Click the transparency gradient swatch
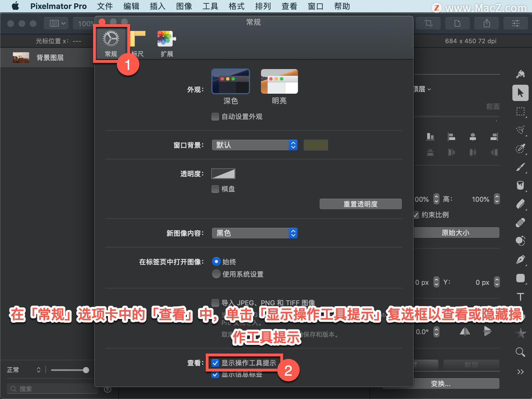The height and width of the screenshot is (399, 532). [x=223, y=174]
